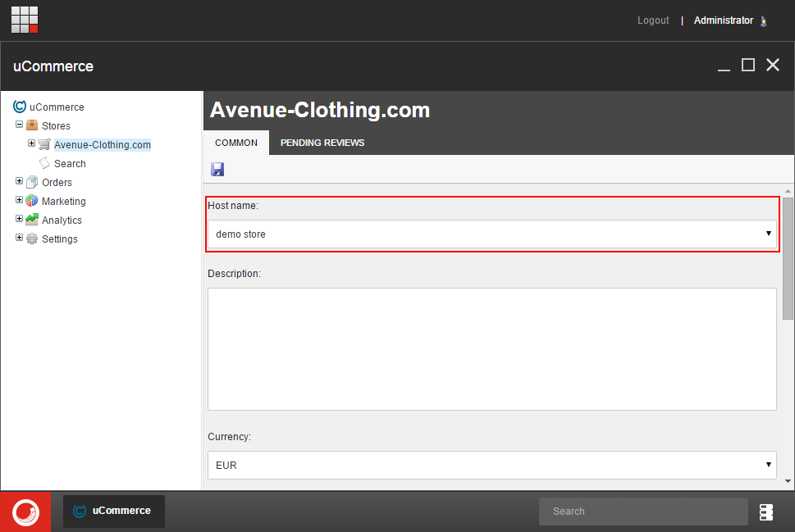Click the Orders documents icon
795x532 pixels.
[32, 182]
